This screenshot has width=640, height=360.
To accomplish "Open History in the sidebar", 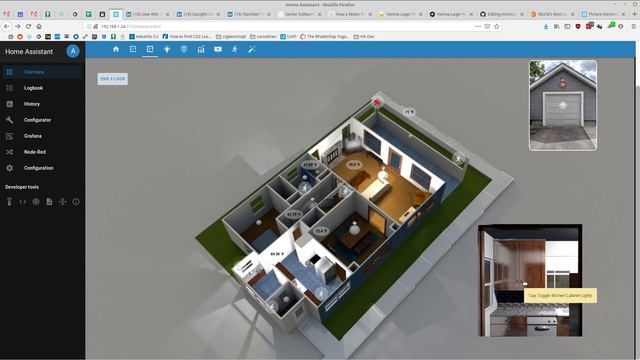I will [42, 104].
